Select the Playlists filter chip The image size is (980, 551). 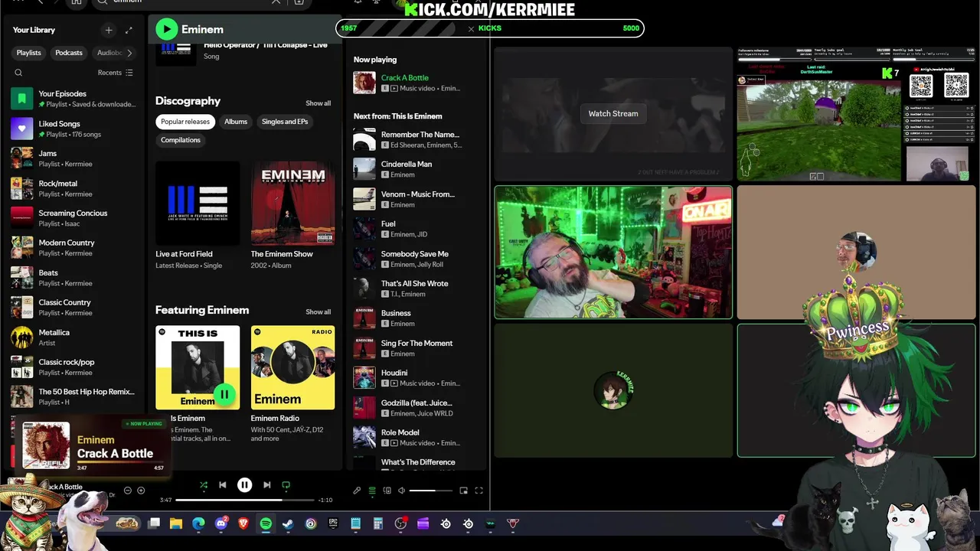click(29, 53)
